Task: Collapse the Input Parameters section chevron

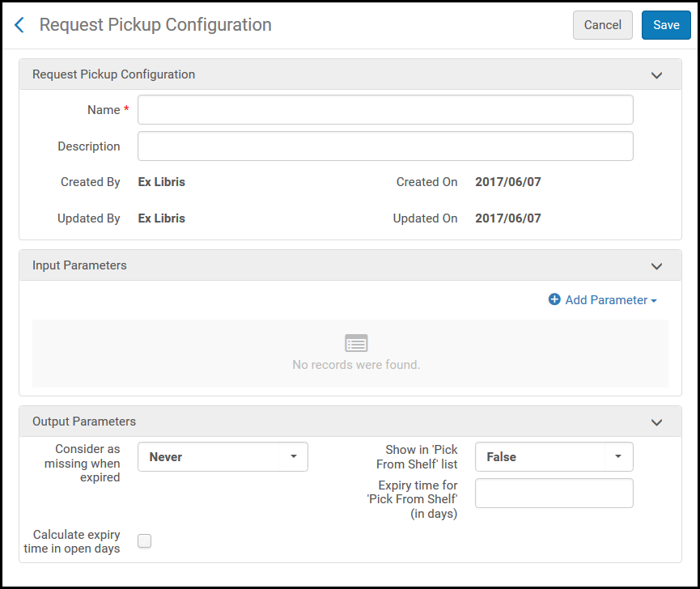Action: coord(656,266)
